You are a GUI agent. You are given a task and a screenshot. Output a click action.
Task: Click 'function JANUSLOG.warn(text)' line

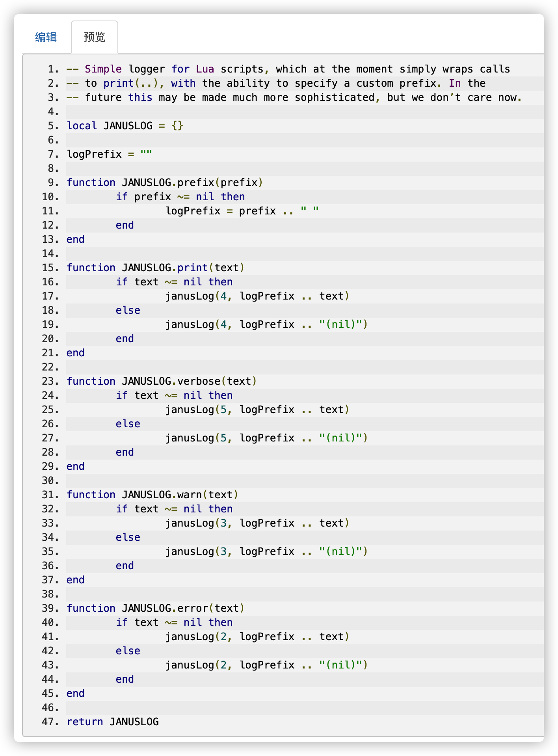coord(153,495)
